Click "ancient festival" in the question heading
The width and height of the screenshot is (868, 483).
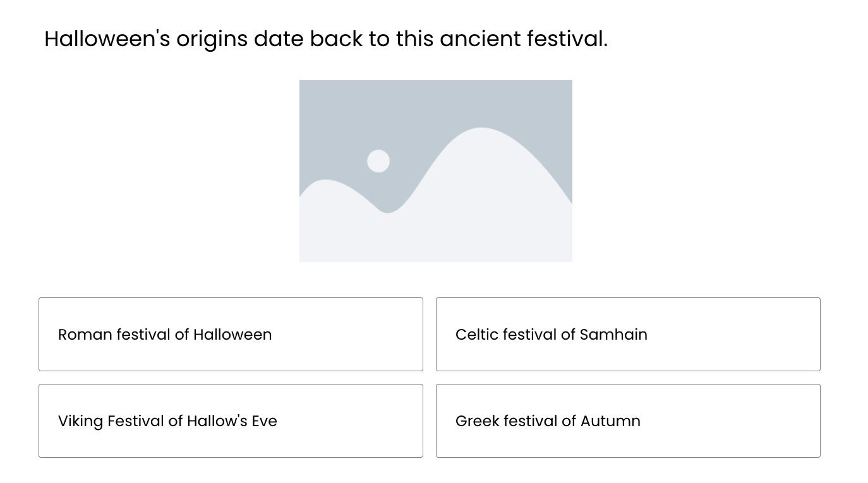524,39
